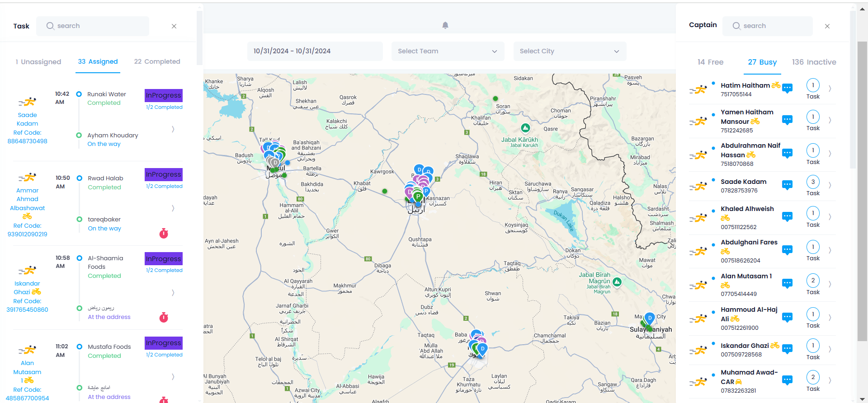Open chat with Abdulghani Fares
868x403 pixels.
tap(787, 250)
